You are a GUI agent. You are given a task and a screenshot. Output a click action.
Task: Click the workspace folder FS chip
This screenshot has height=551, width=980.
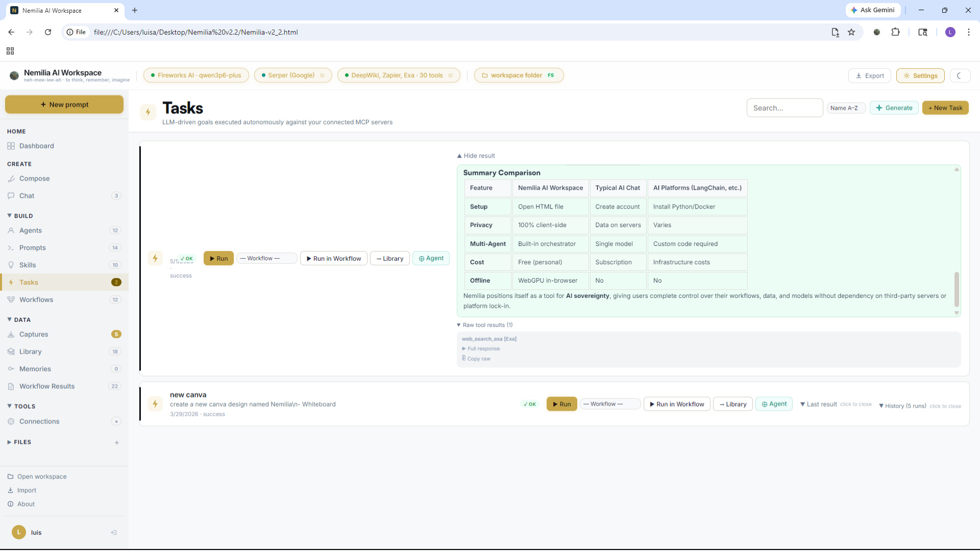coord(519,76)
